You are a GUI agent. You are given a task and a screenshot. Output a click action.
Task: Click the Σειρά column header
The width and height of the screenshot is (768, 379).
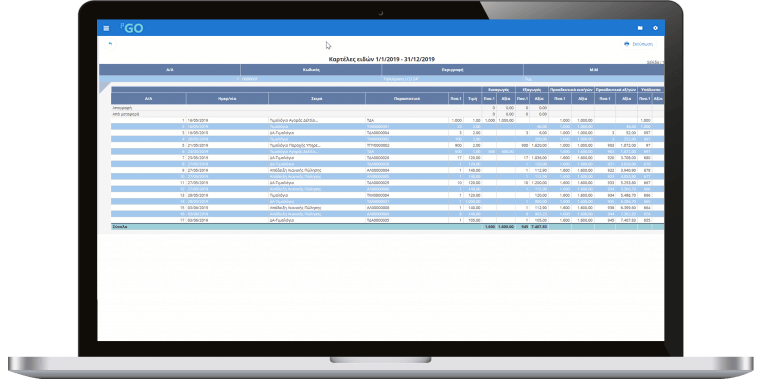(x=317, y=98)
